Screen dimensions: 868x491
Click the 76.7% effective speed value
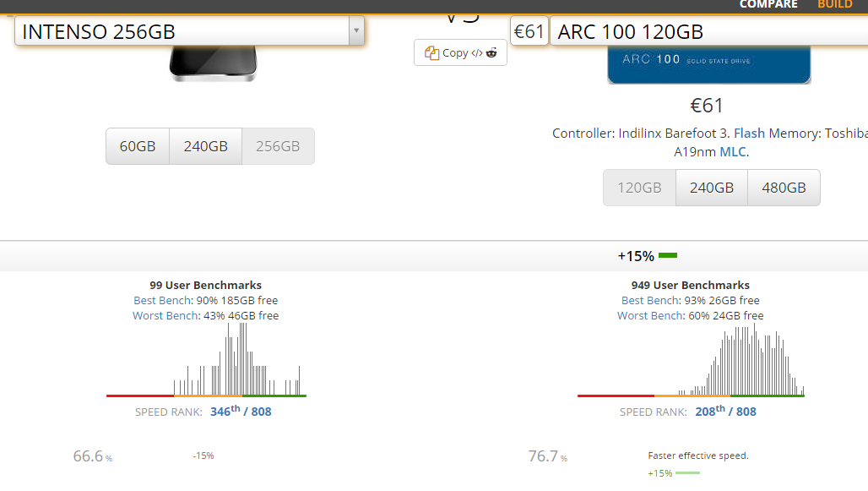pyautogui.click(x=547, y=456)
